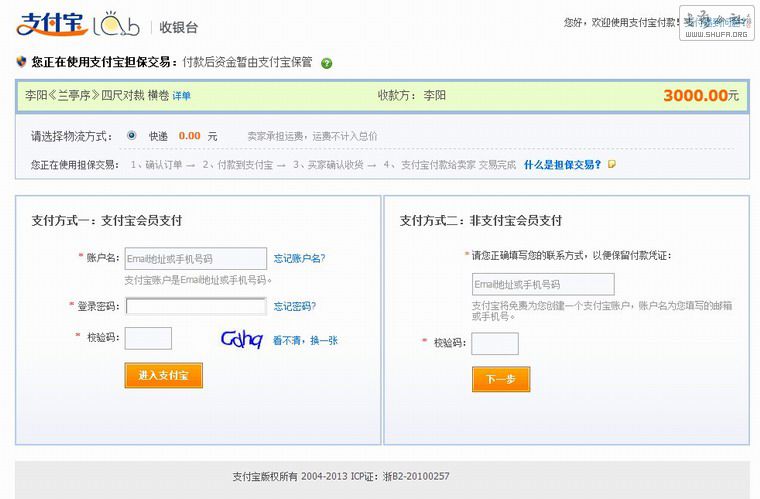
Task: Click the 支付方式二：非支付宝会员支付 heading
Action: 481,220
